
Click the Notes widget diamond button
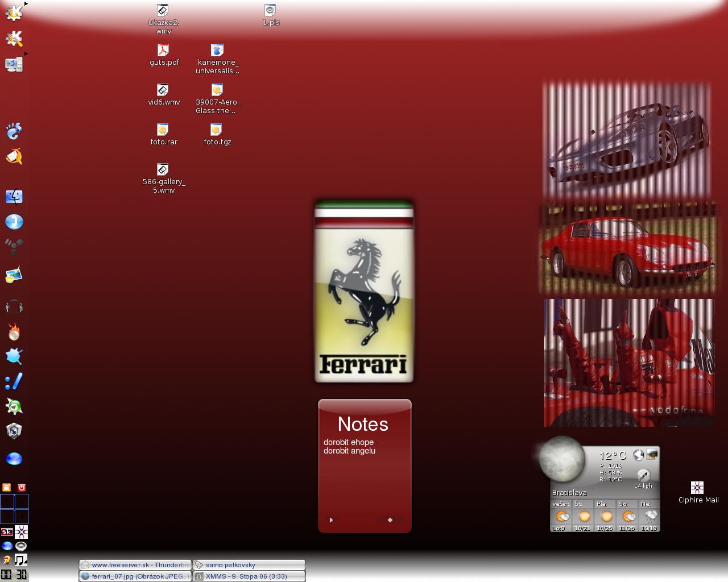click(x=390, y=519)
